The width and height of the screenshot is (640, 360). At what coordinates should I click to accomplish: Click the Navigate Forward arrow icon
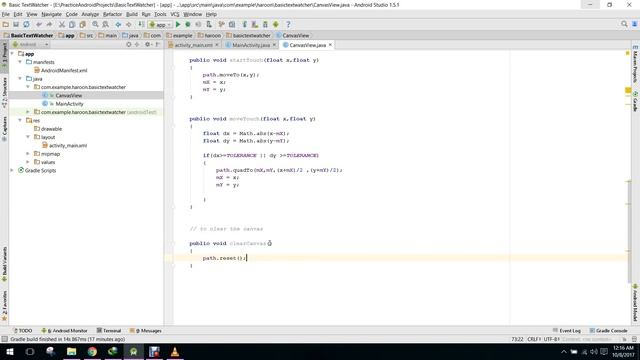pyautogui.click(x=128, y=24)
